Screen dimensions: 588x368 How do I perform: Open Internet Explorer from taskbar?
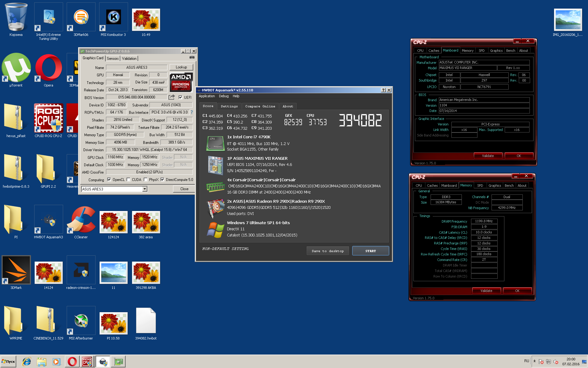click(27, 362)
